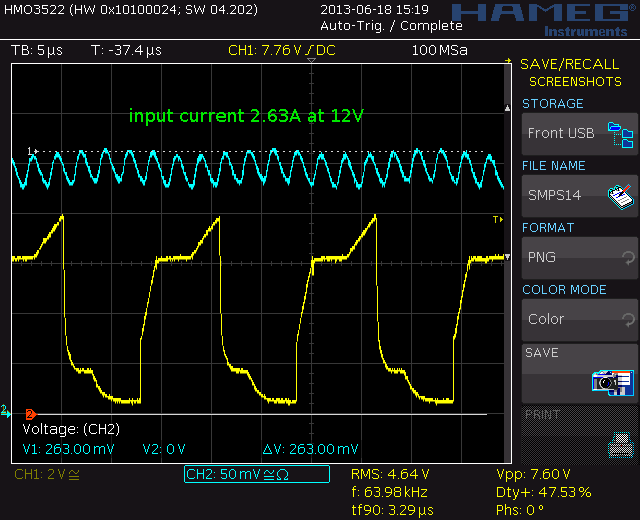Click the vertical scroll indicator up arrow
The width and height of the screenshot is (640, 520).
507,108
